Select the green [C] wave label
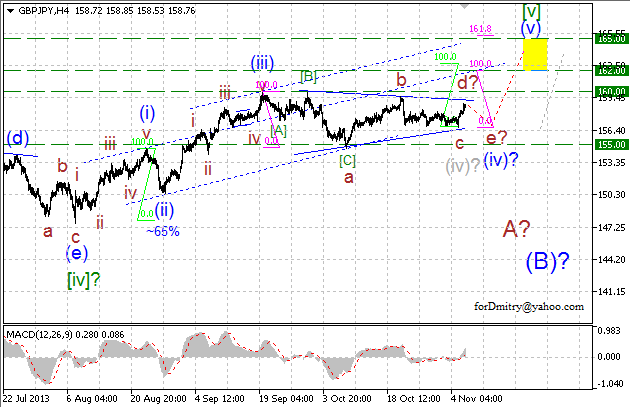The width and height of the screenshot is (630, 407). (x=348, y=161)
